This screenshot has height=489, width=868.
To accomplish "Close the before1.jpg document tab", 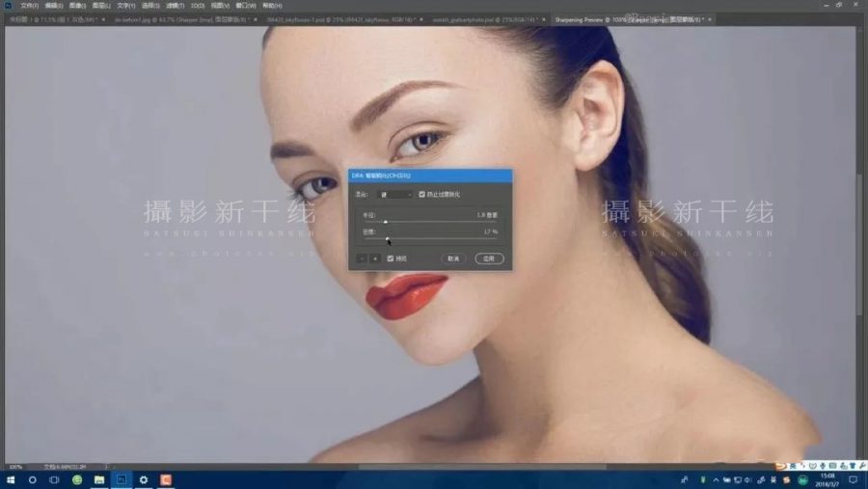I will click(x=256, y=19).
